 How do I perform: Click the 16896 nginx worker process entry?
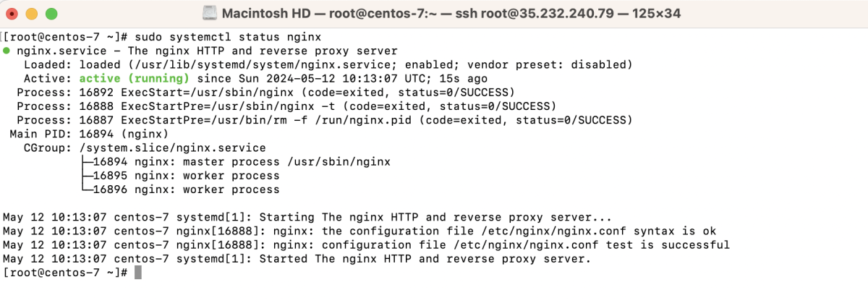coord(182,189)
